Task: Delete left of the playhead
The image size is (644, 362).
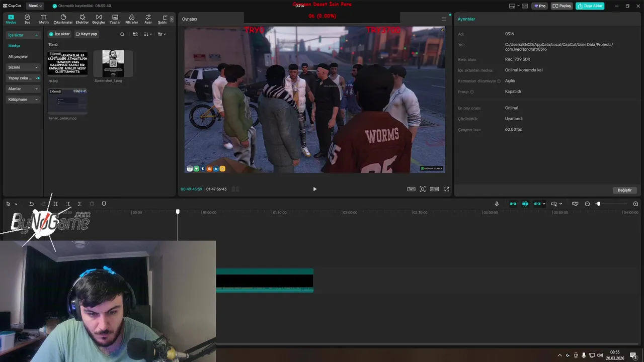Action: (x=68, y=204)
